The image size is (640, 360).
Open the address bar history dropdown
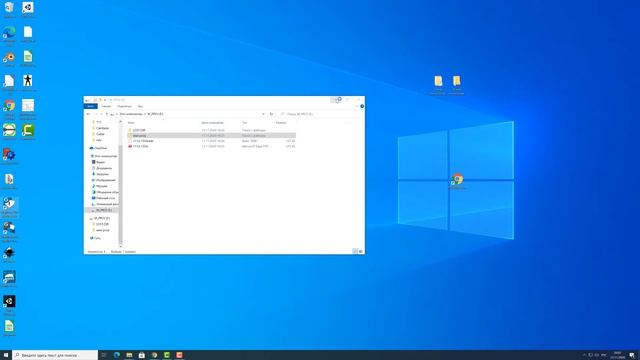(x=263, y=114)
